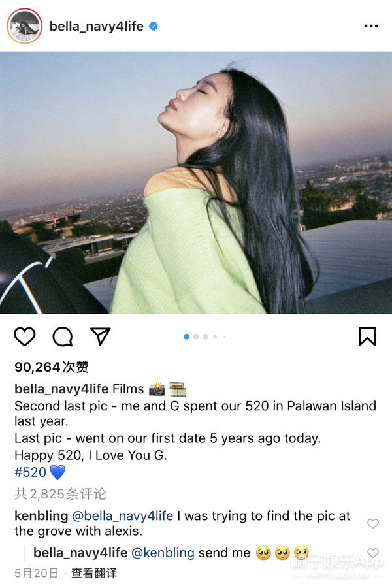The width and height of the screenshot is (392, 588).
Task: Open the #520 hashtag link
Action: 30,472
